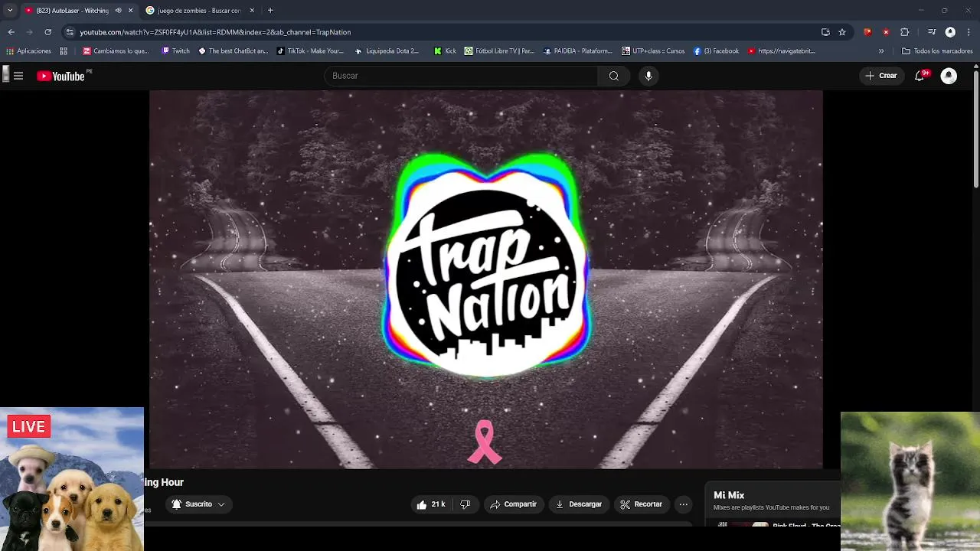
Task: Open The best ChatBot bookmark
Action: tap(234, 51)
